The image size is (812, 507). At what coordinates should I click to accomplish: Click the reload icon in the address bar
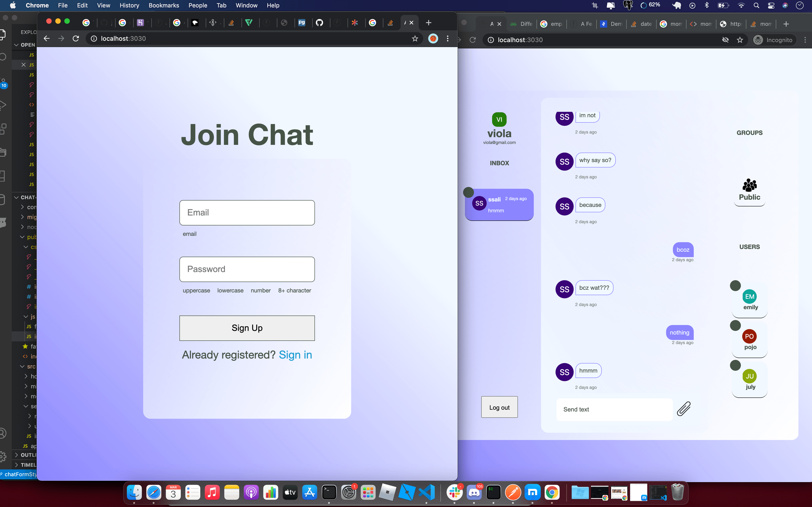click(x=76, y=38)
